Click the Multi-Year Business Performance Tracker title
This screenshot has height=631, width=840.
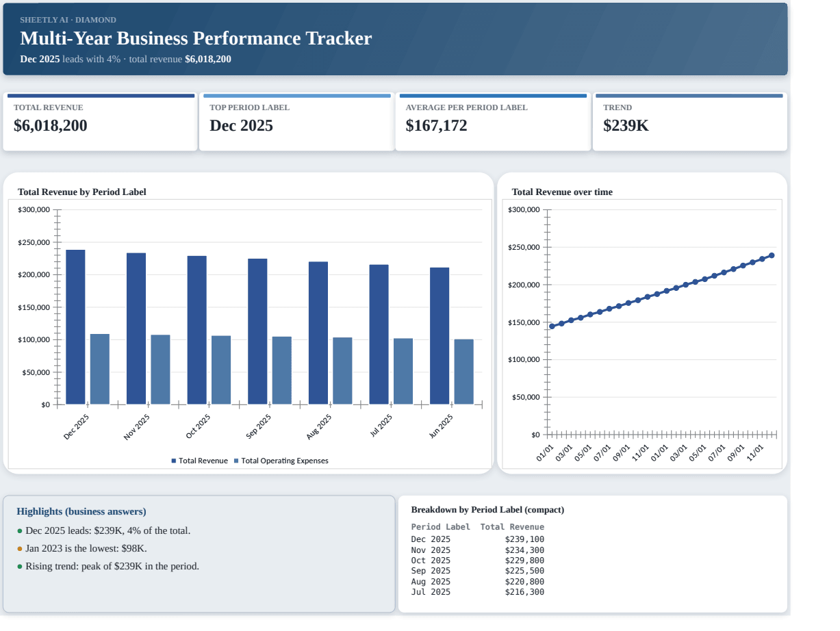196,38
